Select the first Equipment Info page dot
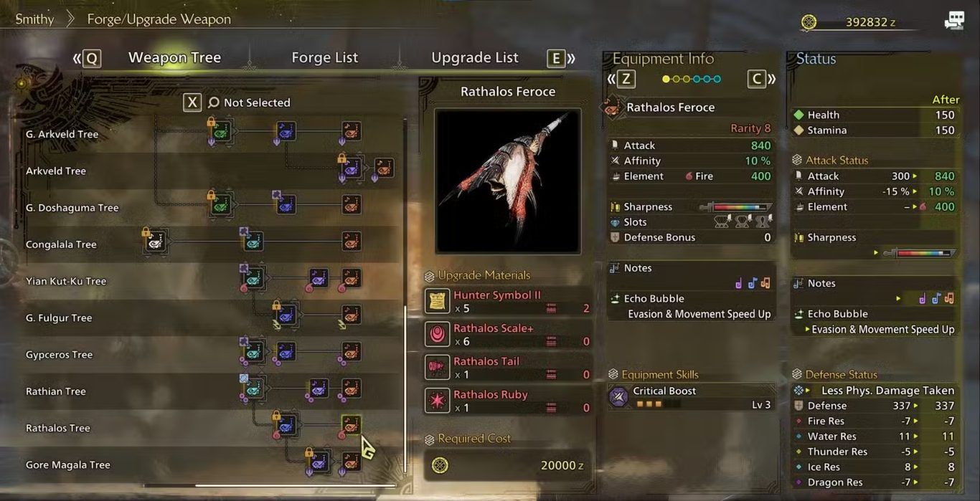Image resolution: width=980 pixels, height=501 pixels. coord(666,79)
